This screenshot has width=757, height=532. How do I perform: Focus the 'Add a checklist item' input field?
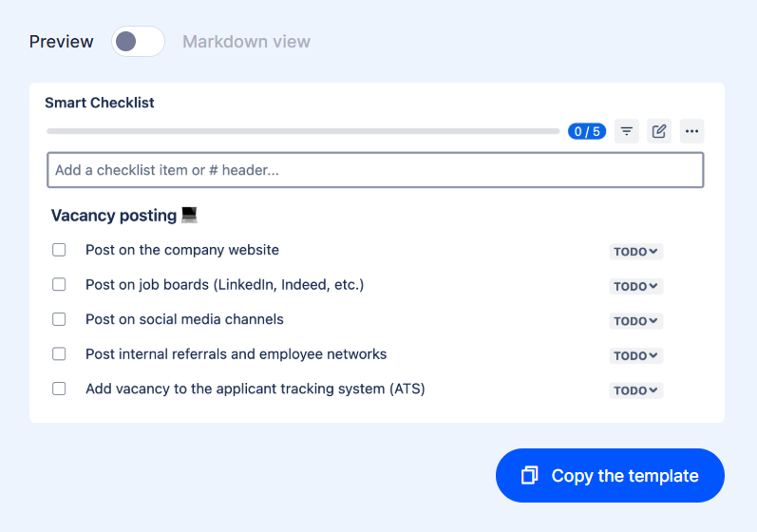coord(375,170)
